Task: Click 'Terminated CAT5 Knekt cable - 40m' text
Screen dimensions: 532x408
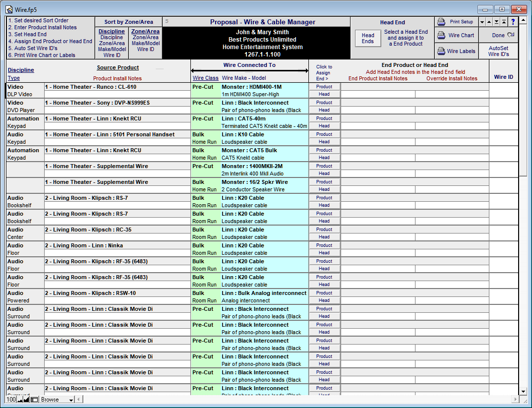Action: pos(264,126)
